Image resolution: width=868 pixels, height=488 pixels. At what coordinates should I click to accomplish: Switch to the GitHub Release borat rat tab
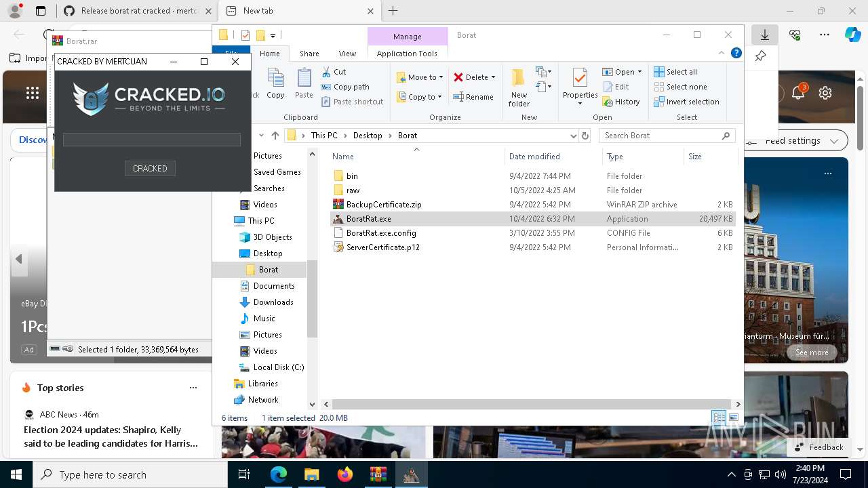coord(139,11)
